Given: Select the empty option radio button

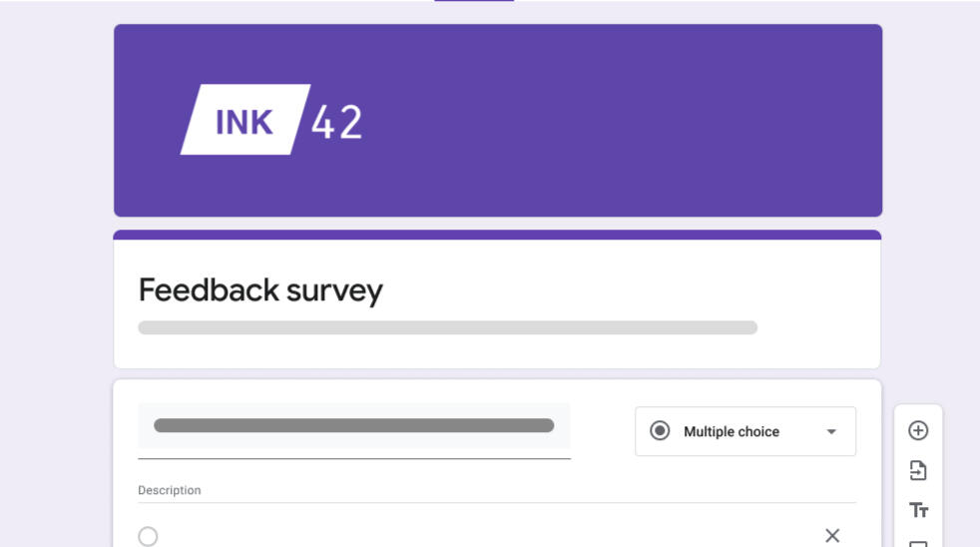Looking at the screenshot, I should 148,537.
